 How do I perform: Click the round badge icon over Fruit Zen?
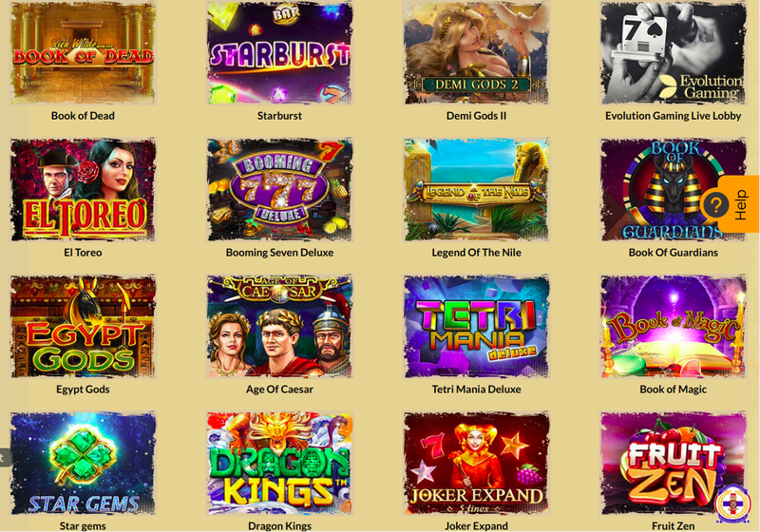[x=732, y=503]
